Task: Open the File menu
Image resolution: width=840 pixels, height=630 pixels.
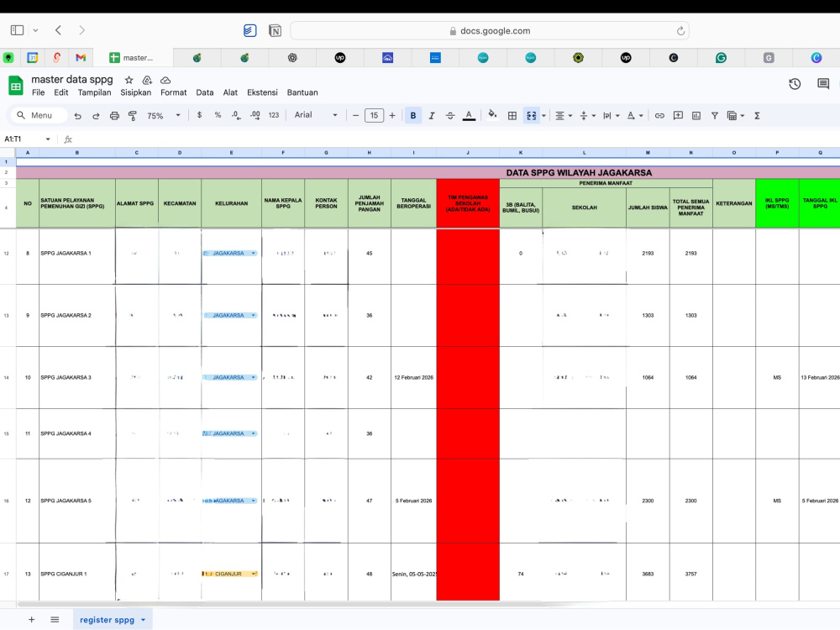Action: point(38,92)
